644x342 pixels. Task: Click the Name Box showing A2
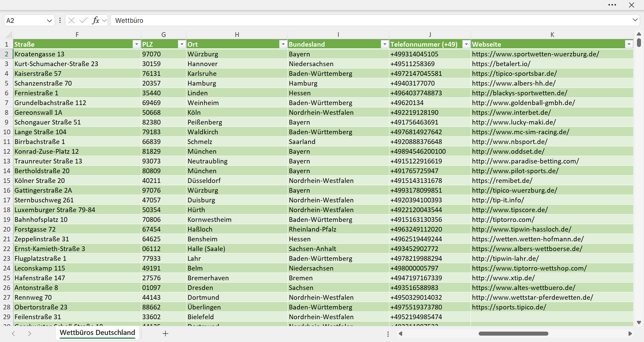(x=25, y=21)
